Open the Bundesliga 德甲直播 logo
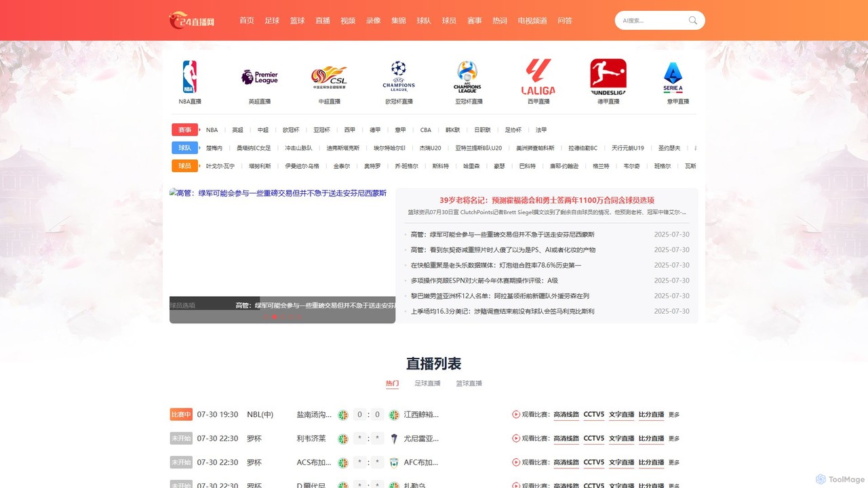868x488 pixels. coord(608,77)
